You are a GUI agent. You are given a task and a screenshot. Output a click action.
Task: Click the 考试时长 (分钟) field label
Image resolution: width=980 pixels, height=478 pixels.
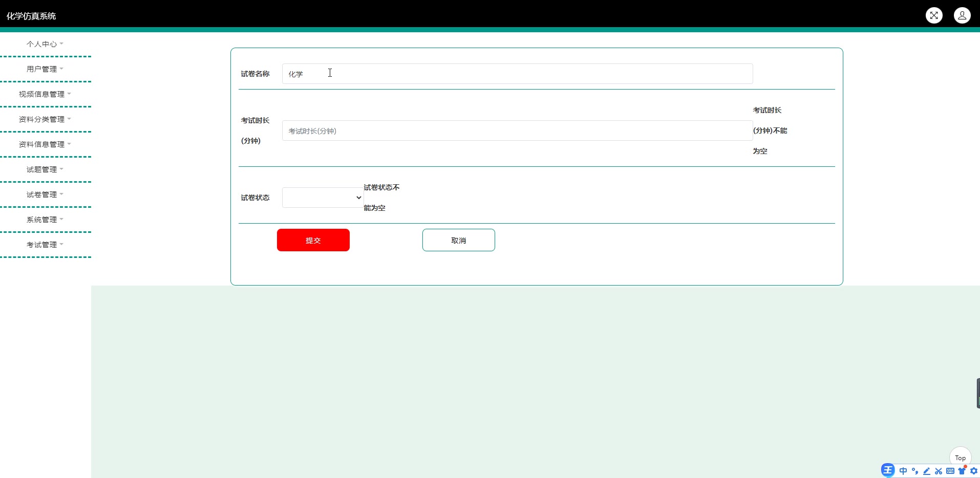[x=255, y=131]
